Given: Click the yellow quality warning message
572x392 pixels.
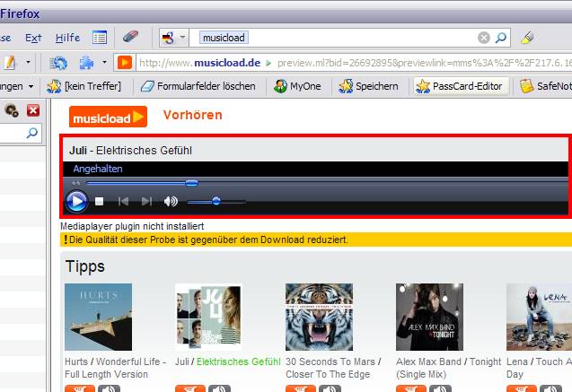Looking at the screenshot, I should pyautogui.click(x=316, y=240).
